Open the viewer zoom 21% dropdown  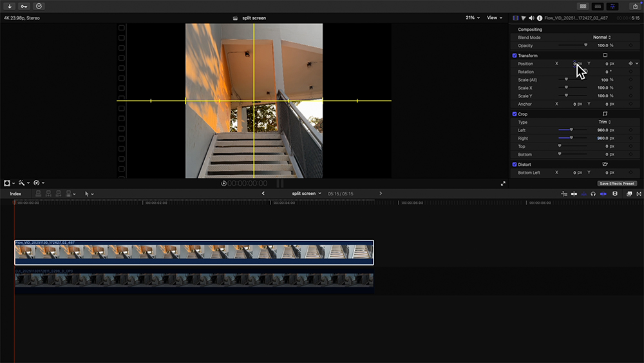pos(473,18)
